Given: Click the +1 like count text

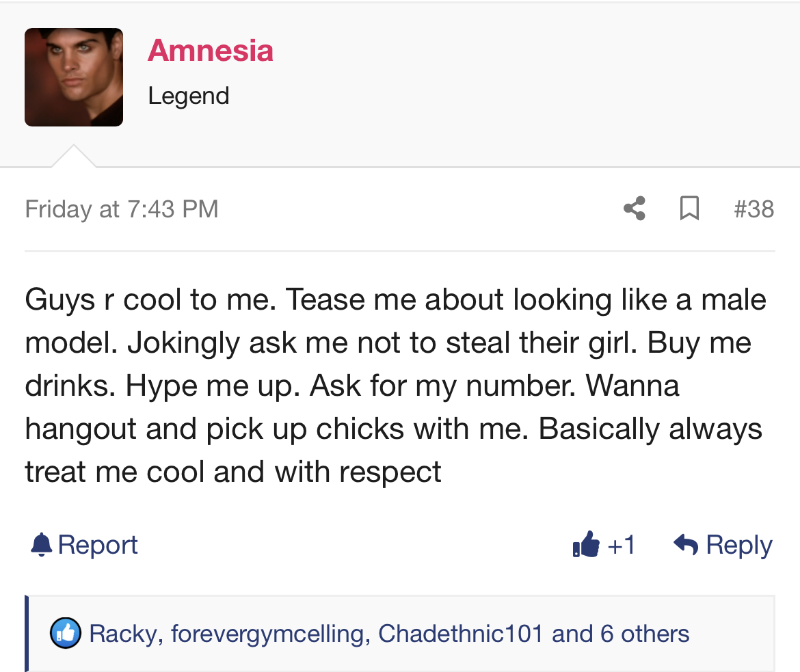Looking at the screenshot, I should (622, 545).
